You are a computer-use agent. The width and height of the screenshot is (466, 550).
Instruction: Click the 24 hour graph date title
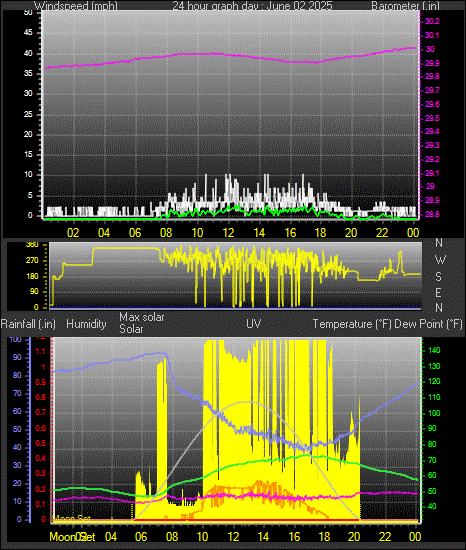[x=252, y=6]
